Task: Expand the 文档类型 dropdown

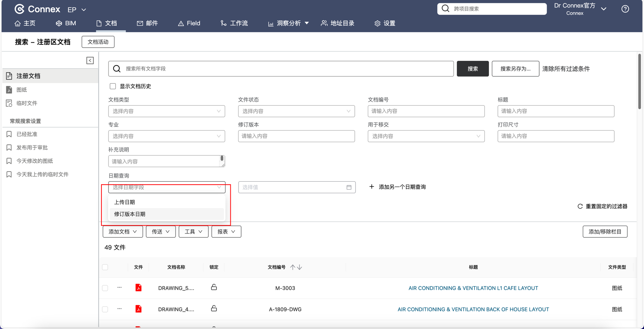Action: (167, 111)
